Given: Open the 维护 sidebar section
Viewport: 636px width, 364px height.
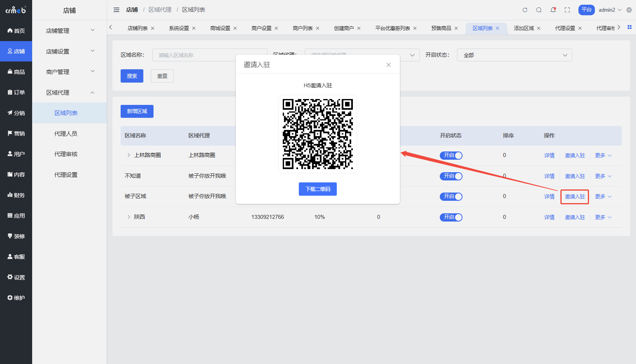Looking at the screenshot, I should pyautogui.click(x=16, y=298).
